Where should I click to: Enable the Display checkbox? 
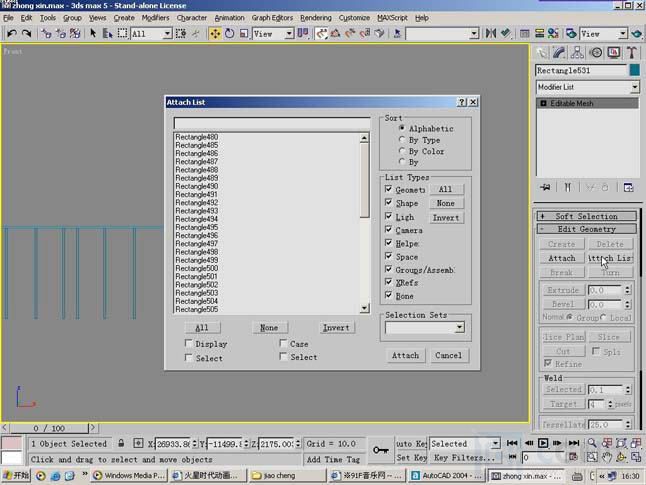188,343
